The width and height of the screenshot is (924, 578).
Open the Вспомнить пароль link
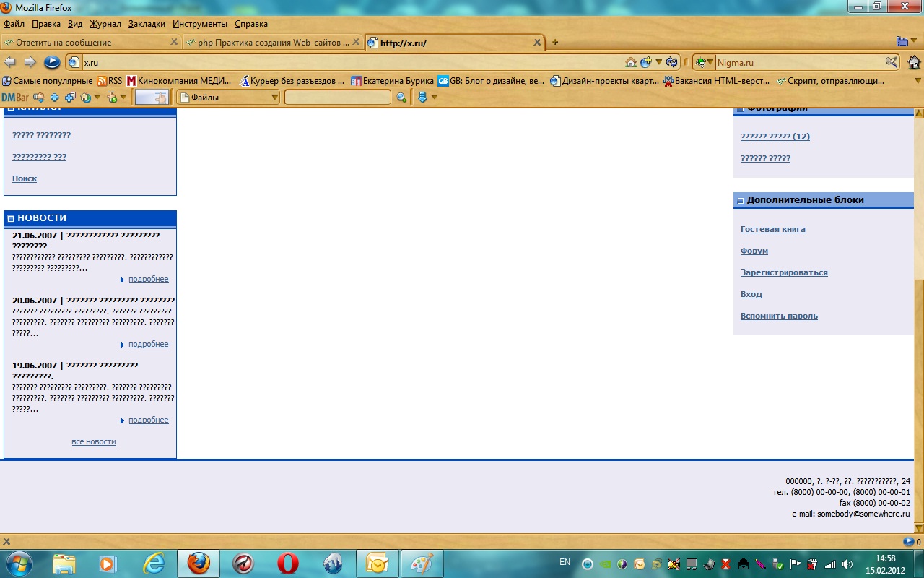click(779, 316)
